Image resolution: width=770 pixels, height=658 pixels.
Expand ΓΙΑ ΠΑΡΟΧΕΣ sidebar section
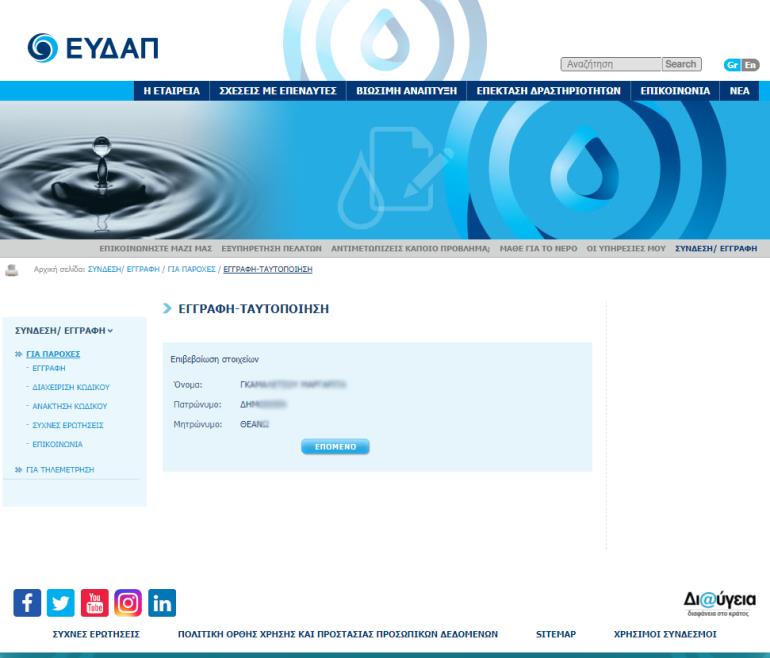point(55,354)
